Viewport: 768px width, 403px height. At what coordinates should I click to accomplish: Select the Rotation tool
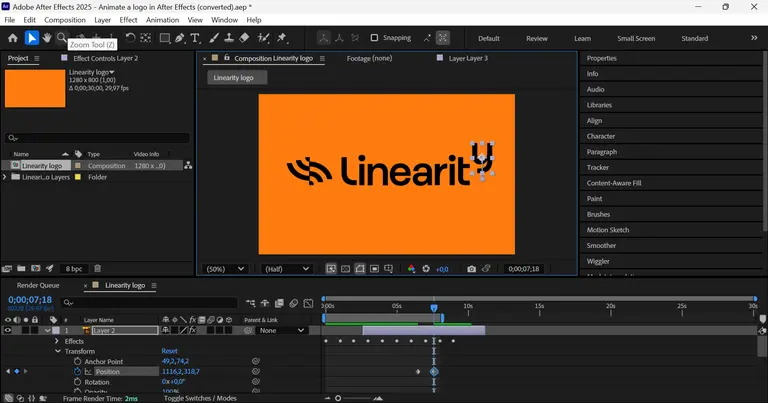(130, 38)
